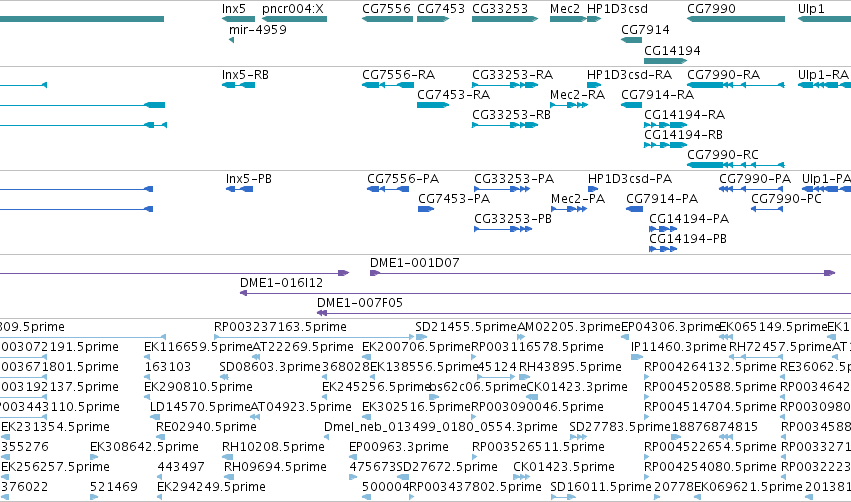851x502 pixels.
Task: Select the HP1D3csd-RA transcript
Action: (594, 85)
